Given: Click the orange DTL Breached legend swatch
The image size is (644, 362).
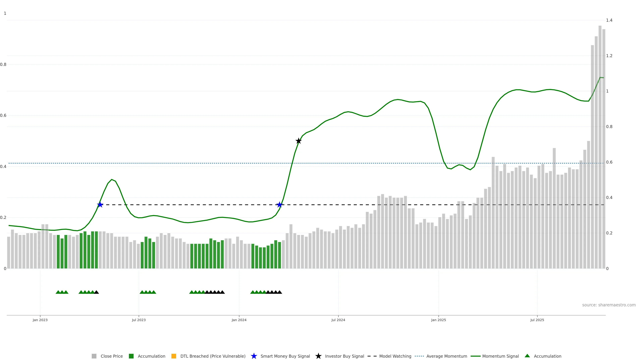Looking at the screenshot, I should pos(174,356).
